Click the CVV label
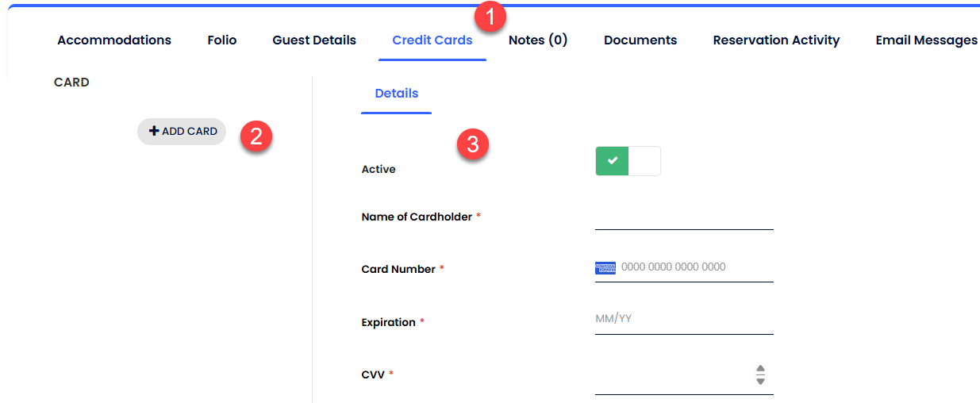 point(373,374)
